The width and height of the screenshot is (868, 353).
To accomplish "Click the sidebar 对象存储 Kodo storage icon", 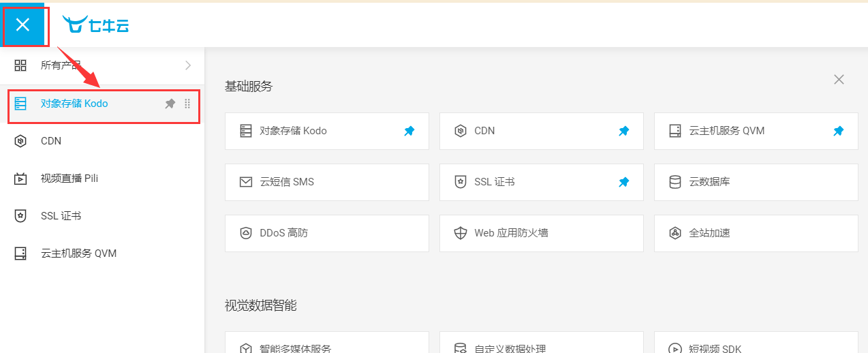I will point(20,104).
